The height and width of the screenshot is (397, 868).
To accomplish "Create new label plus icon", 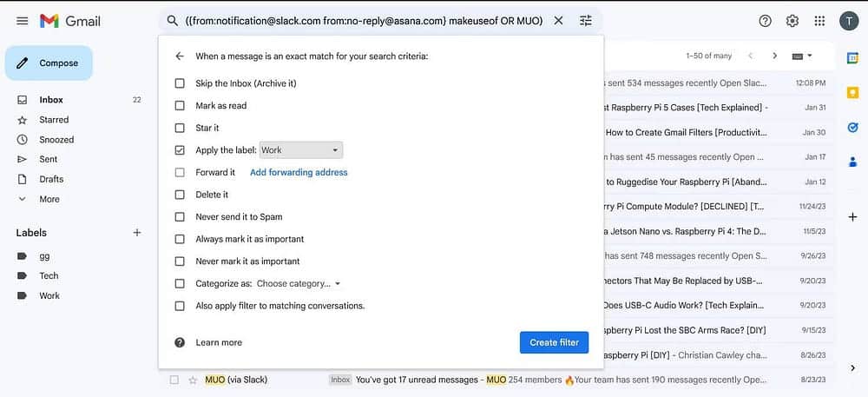I will click(137, 233).
